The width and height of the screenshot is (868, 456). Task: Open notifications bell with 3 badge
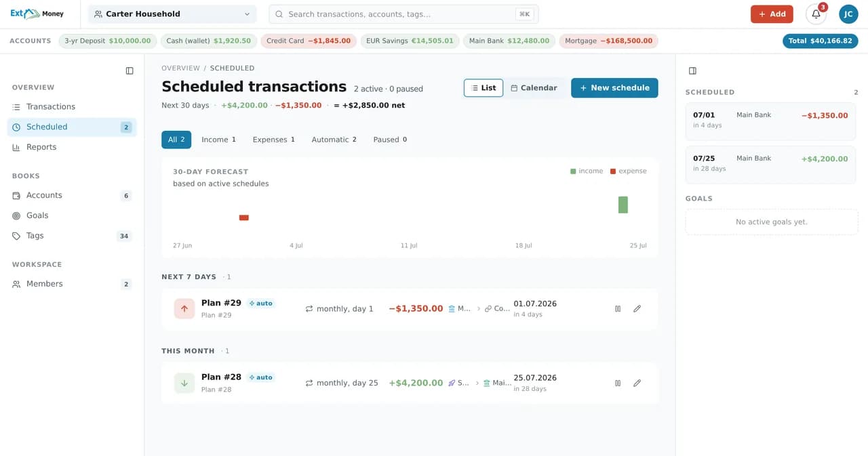click(x=816, y=14)
